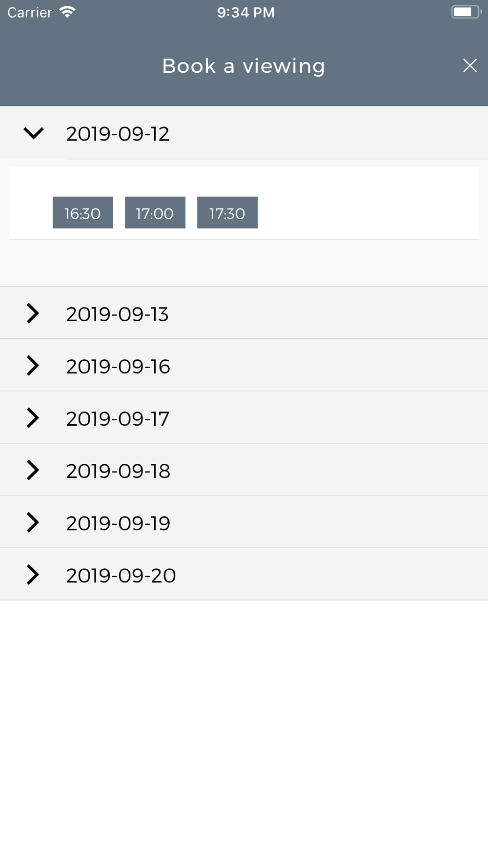This screenshot has height=868, width=488.
Task: Tap the battery indicator icon
Action: 466,12
